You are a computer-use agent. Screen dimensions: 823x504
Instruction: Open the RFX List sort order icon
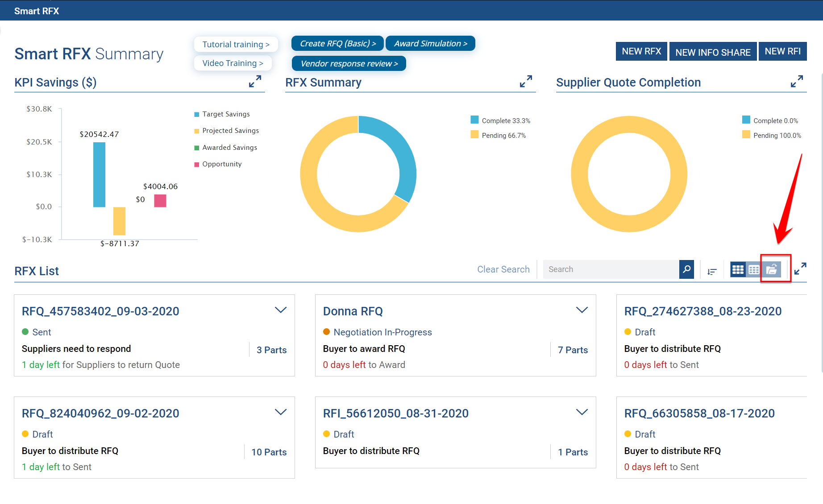click(712, 271)
